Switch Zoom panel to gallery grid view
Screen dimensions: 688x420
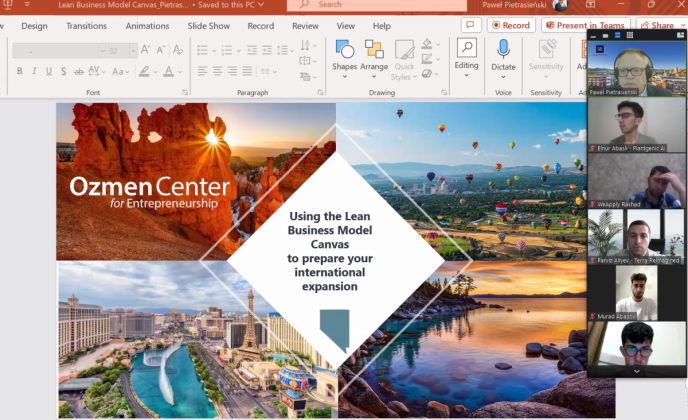pyautogui.click(x=630, y=35)
